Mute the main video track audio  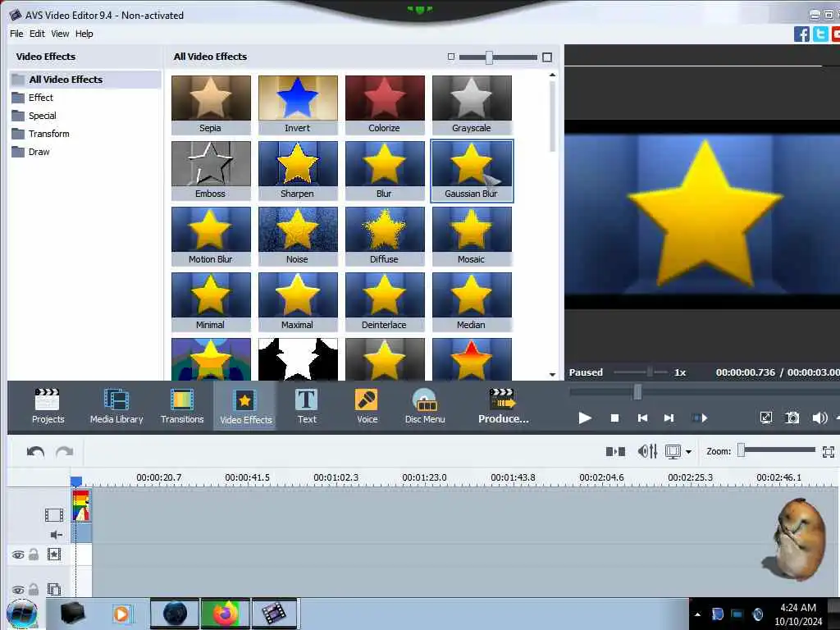[x=56, y=535]
